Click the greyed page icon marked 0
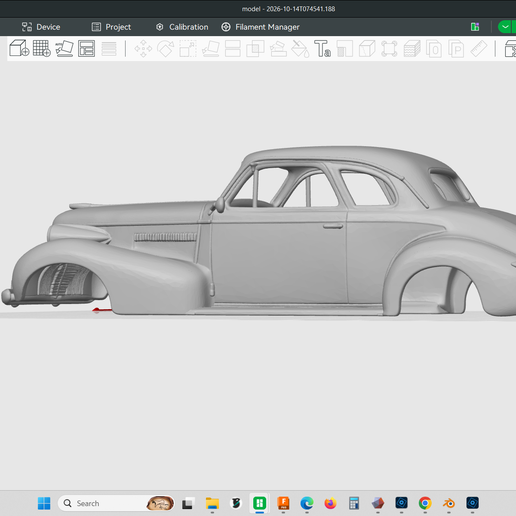The image size is (516, 516). [x=434, y=49]
